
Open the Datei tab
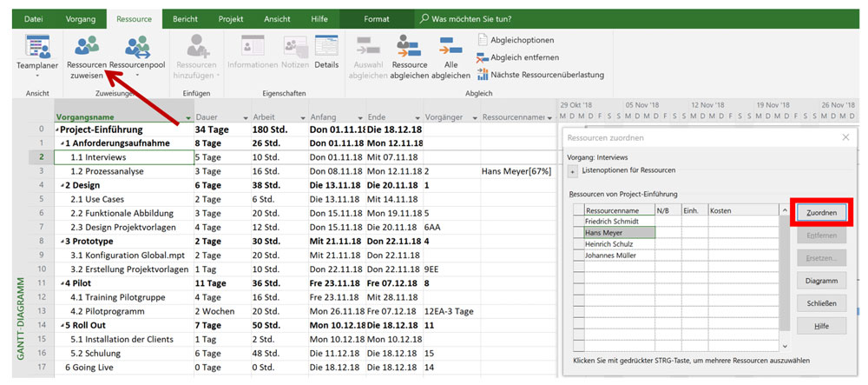click(34, 18)
